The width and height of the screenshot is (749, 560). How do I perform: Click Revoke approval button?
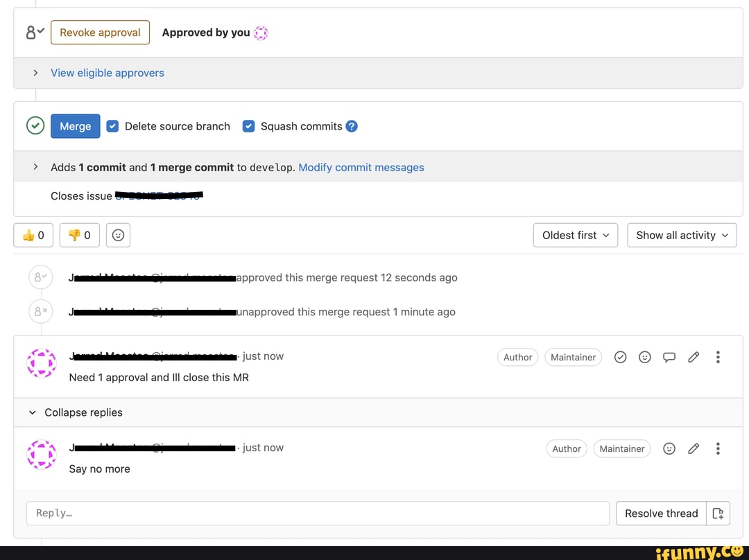click(100, 33)
